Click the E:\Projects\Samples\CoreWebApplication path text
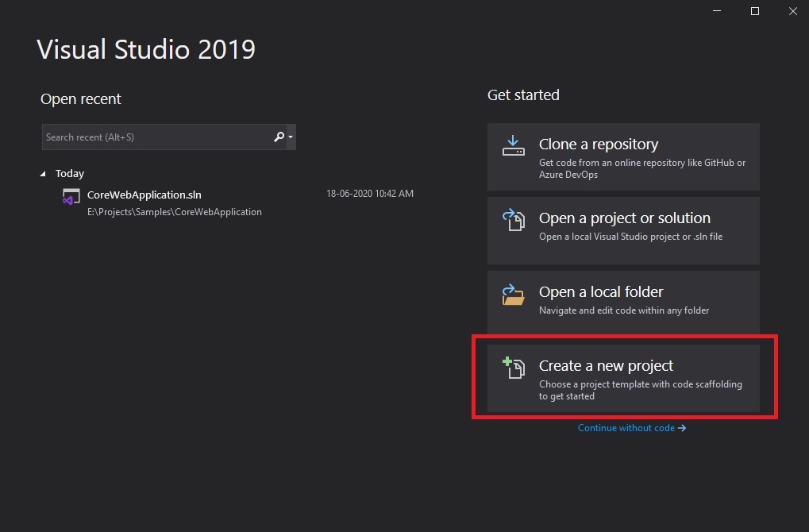Image resolution: width=809 pixels, height=532 pixels. [175, 212]
